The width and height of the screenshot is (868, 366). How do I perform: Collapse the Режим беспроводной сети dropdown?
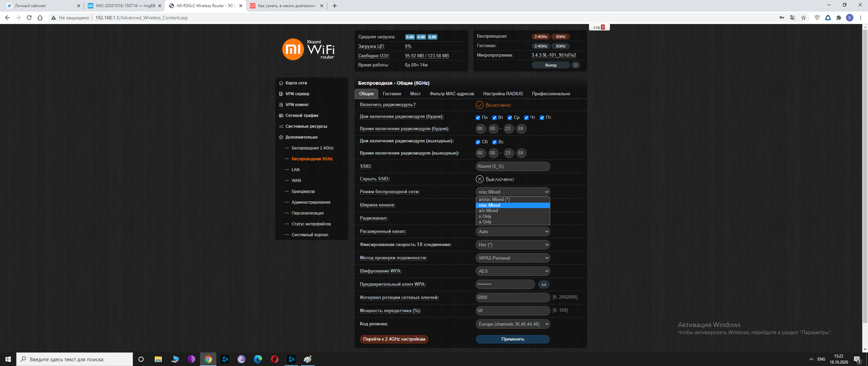coord(513,192)
